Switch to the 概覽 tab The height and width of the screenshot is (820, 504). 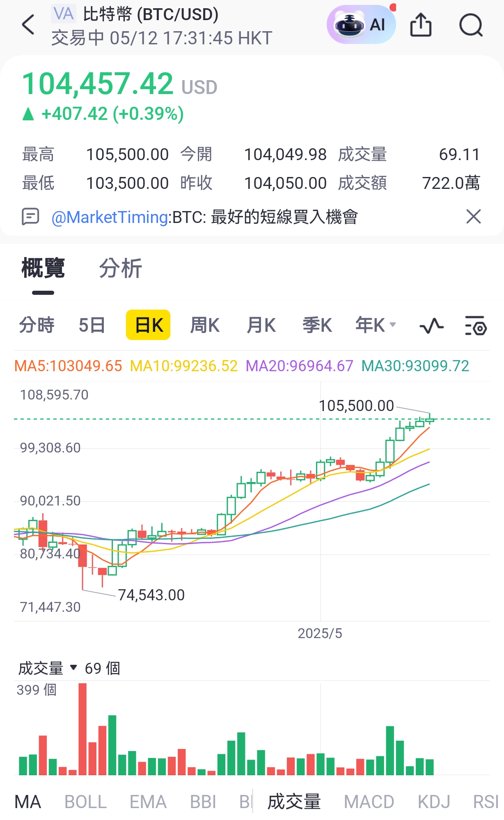point(43,268)
